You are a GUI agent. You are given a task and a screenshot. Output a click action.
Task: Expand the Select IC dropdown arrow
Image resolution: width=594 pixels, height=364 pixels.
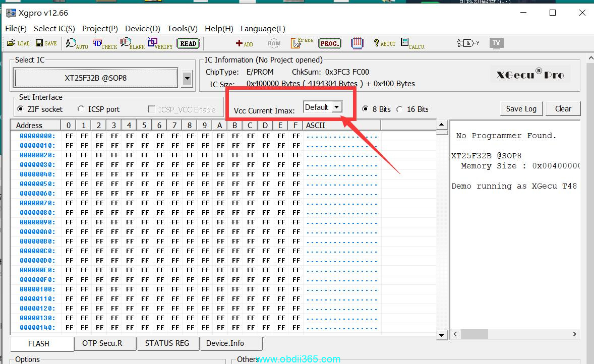tap(187, 79)
